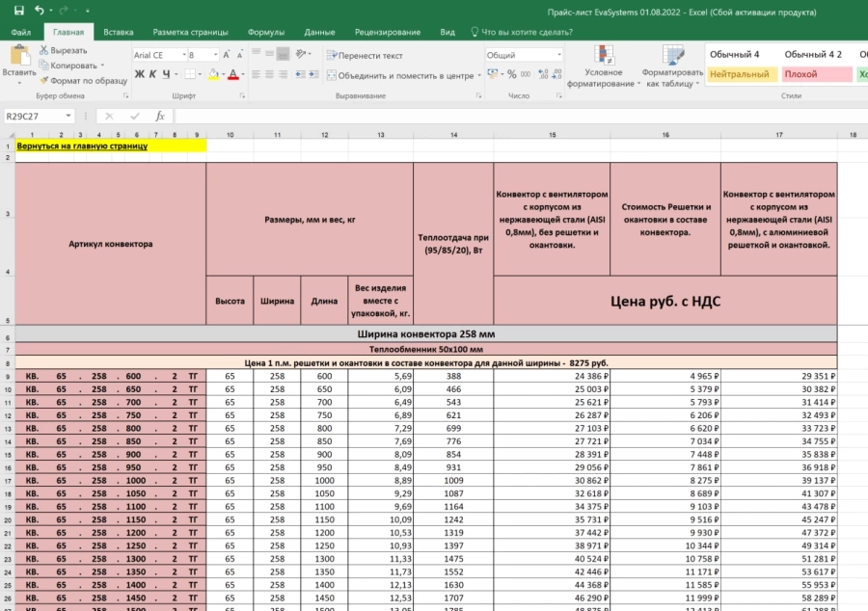
Task: Click the Save icon in quick access toolbar
Action: 19,11
